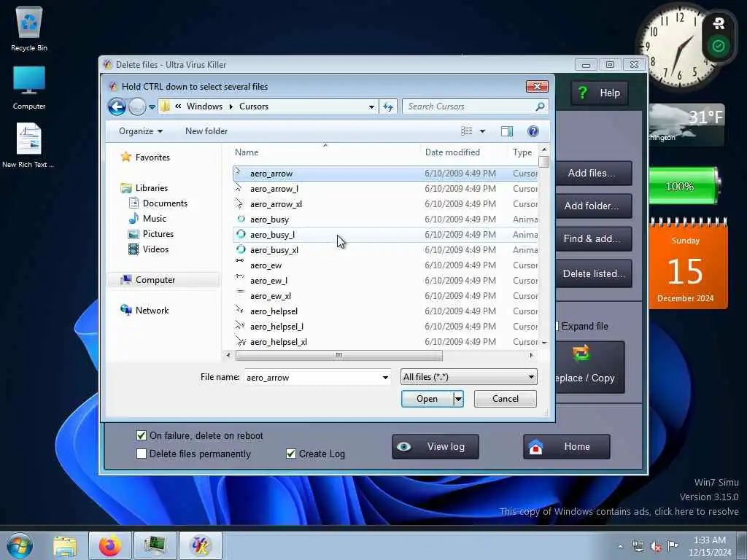The image size is (747, 560).
Task: Click the aero_busy cursor file icon
Action: tap(241, 219)
